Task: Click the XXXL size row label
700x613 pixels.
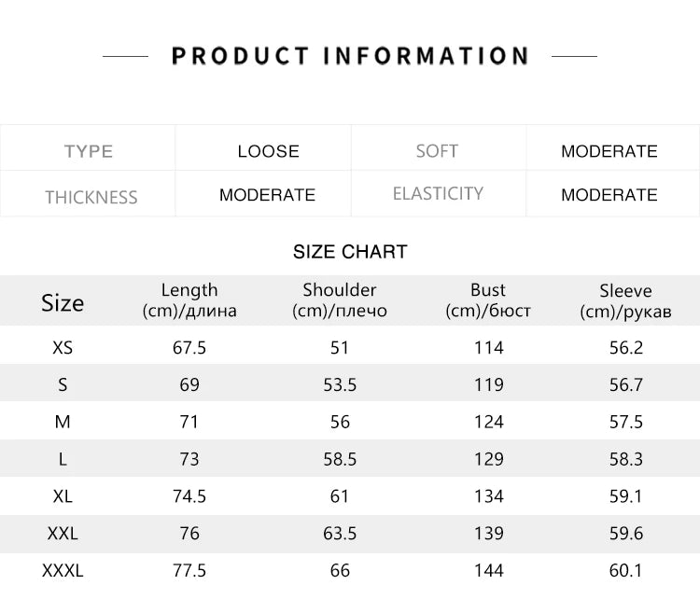Action: (x=63, y=570)
